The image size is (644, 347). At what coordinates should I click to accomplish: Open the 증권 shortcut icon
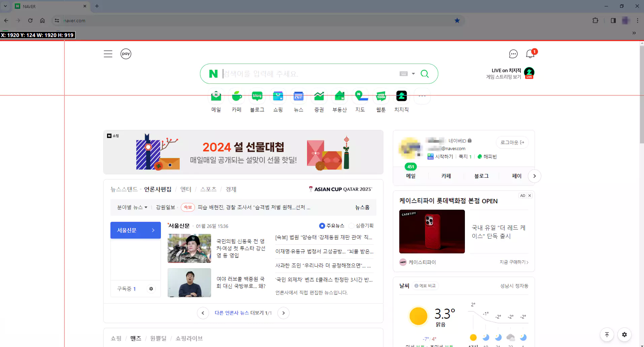(319, 96)
